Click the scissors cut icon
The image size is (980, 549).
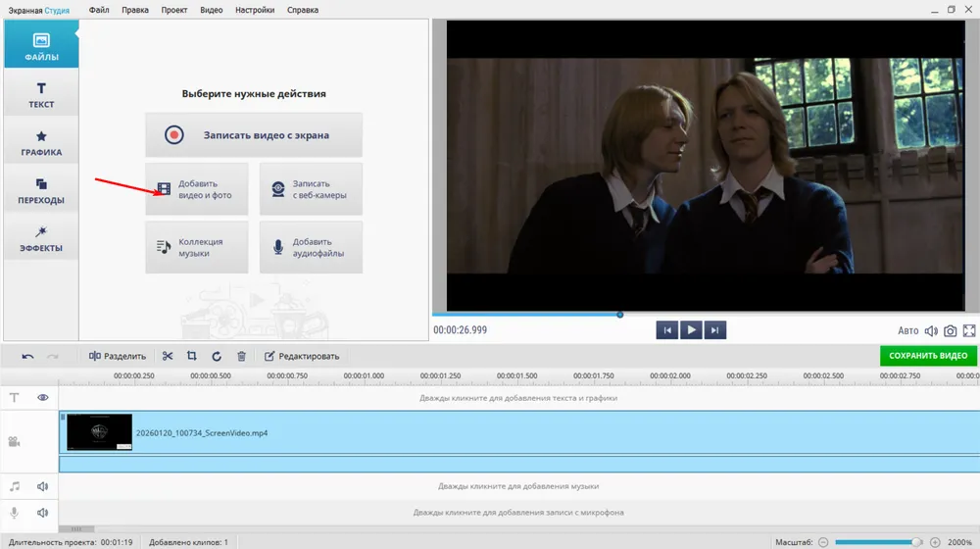[167, 356]
